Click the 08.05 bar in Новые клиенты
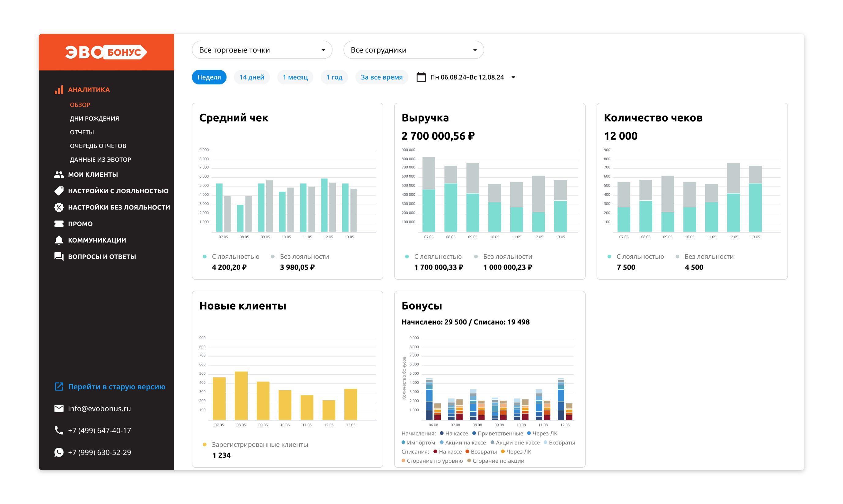The image size is (843, 504). click(x=241, y=395)
